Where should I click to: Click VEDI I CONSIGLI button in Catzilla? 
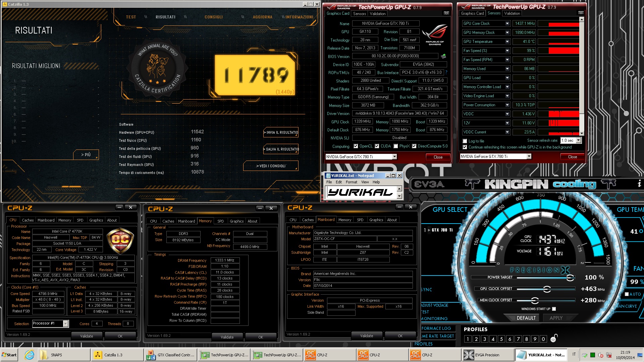[271, 166]
